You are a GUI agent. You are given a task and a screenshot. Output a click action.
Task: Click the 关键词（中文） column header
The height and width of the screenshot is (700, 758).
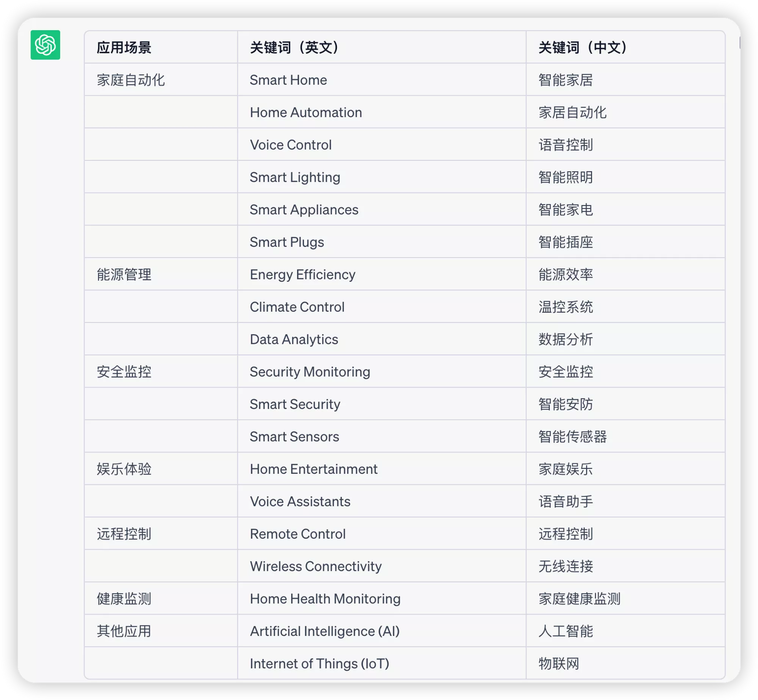(583, 47)
